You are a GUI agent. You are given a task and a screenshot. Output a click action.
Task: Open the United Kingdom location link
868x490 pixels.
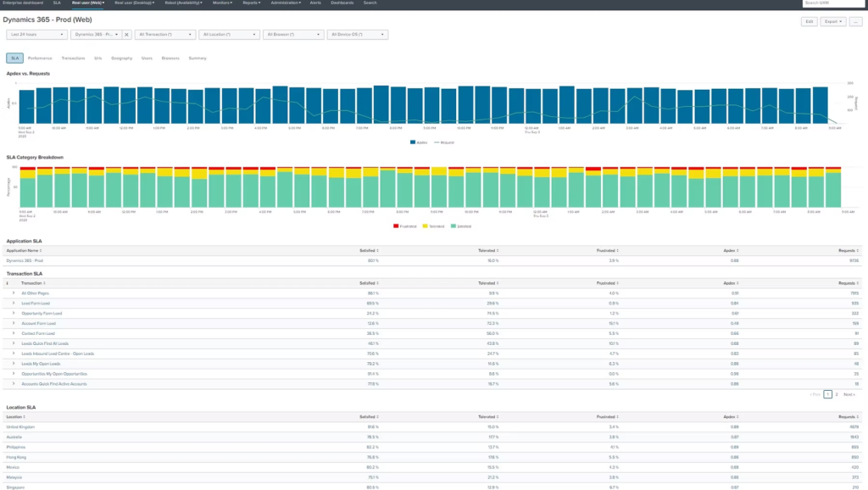point(20,427)
